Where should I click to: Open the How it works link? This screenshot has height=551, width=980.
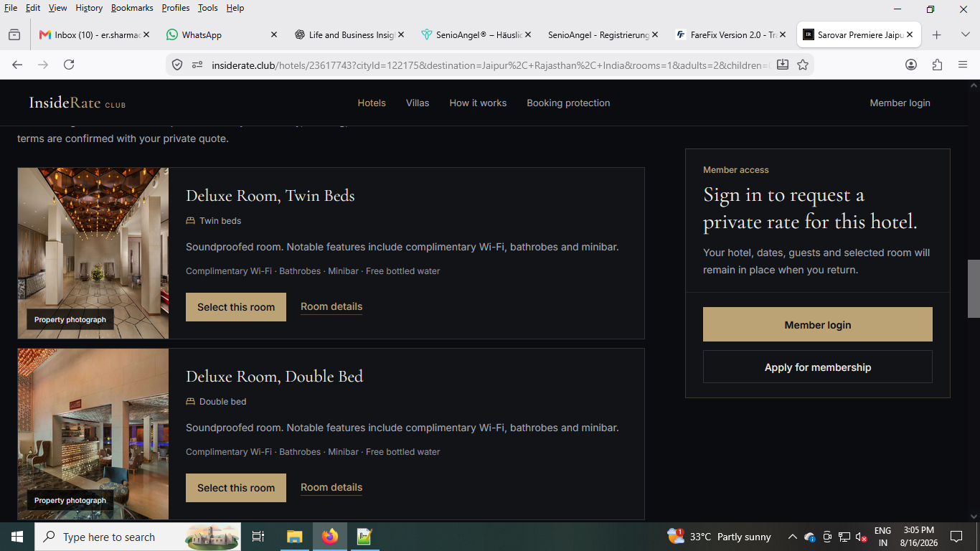pyautogui.click(x=478, y=103)
